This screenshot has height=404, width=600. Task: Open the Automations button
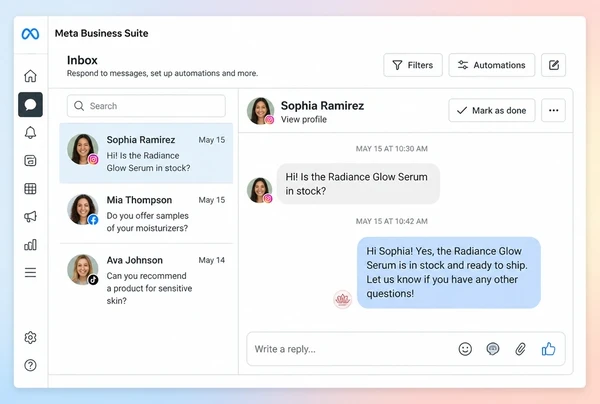coord(492,65)
